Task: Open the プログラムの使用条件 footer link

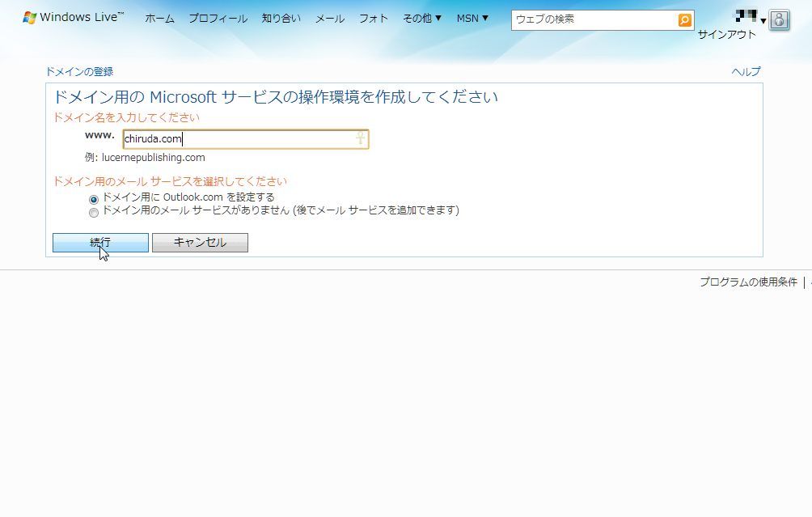Action: tap(748, 282)
